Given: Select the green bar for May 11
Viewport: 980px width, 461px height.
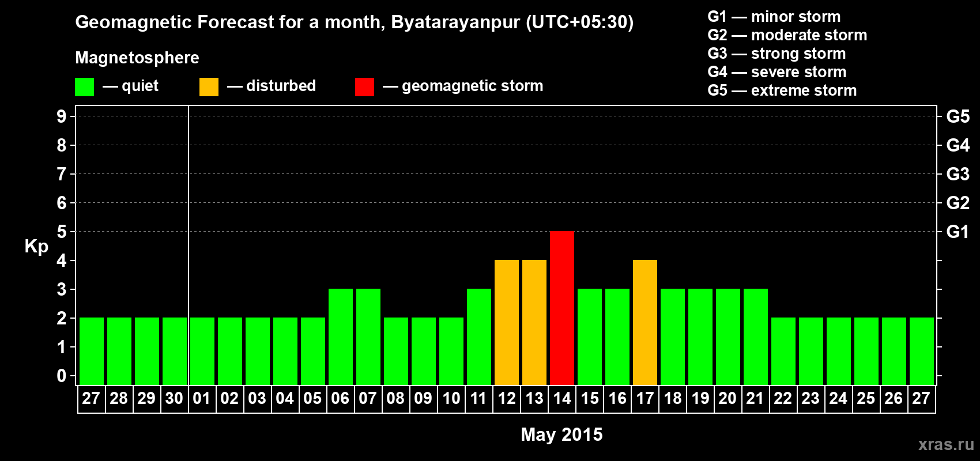Looking at the screenshot, I should point(479,337).
